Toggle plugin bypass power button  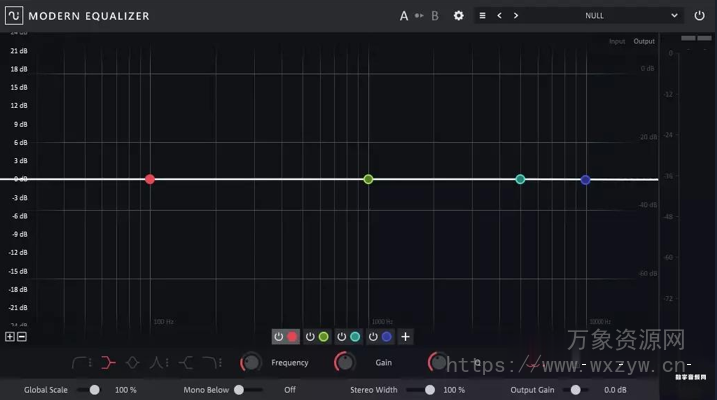click(700, 16)
